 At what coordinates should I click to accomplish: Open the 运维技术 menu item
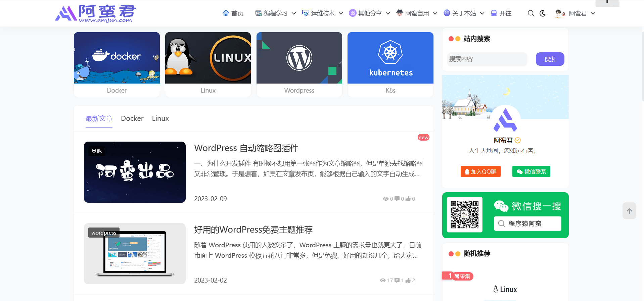pos(323,13)
